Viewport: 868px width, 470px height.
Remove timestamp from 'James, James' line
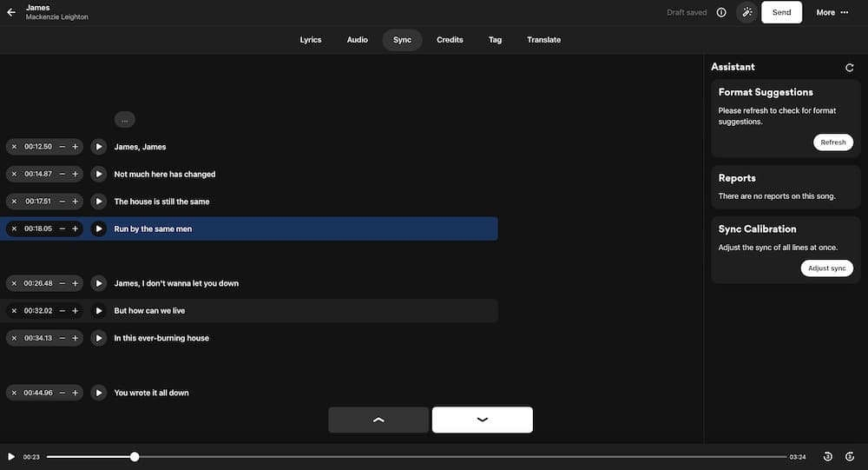click(x=15, y=147)
